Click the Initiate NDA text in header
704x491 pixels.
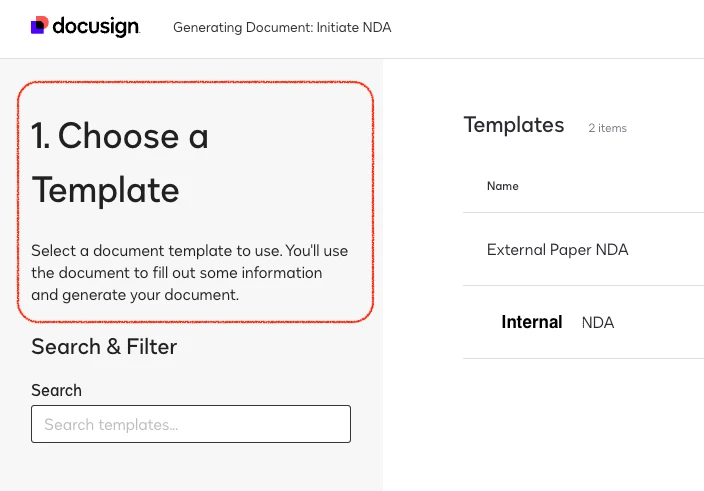pyautogui.click(x=354, y=27)
